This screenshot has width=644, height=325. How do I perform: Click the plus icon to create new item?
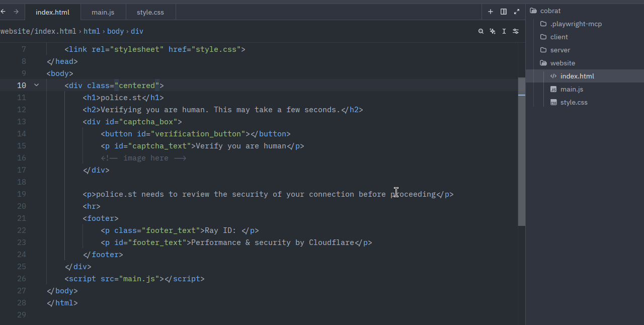click(x=491, y=12)
